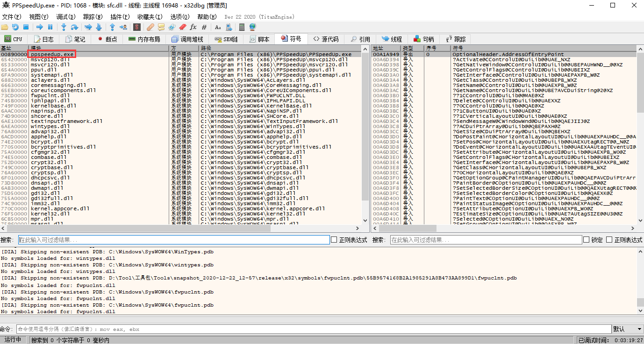Click the A₂ strings icon
The image size is (644, 344).
pyautogui.click(x=218, y=27)
